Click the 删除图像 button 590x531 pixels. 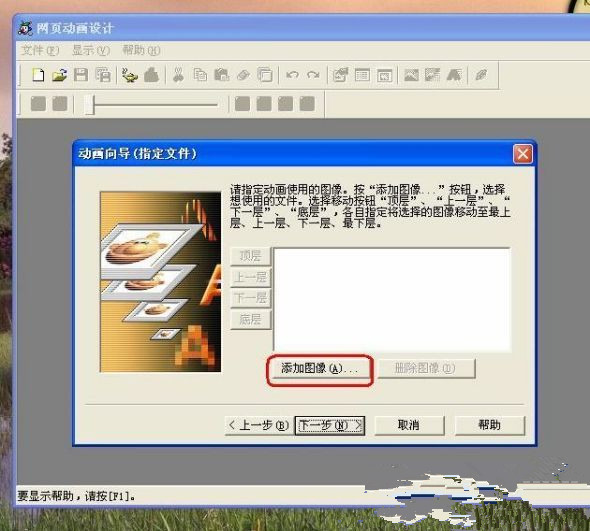point(426,368)
